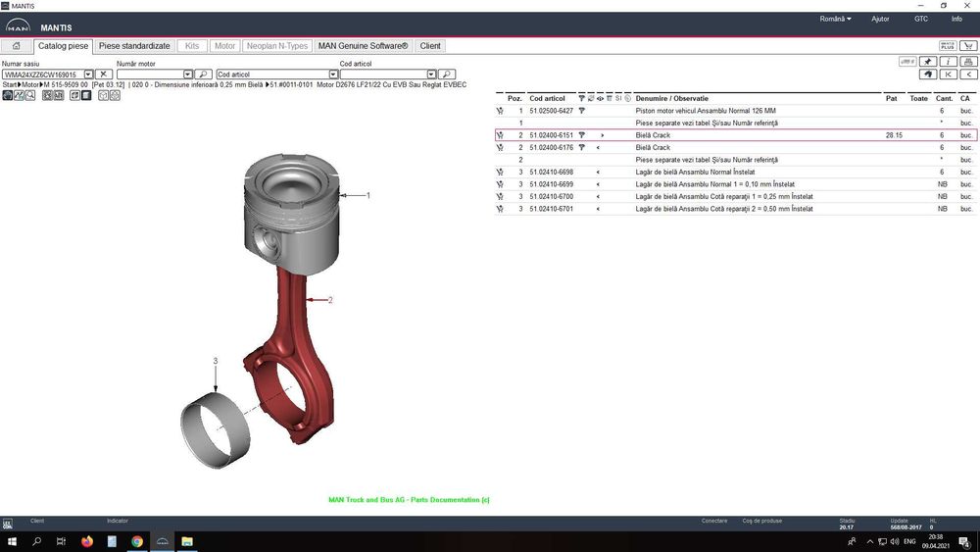Select the zoom magnifier image tool
Screen dimensions: 980x552
30,95
